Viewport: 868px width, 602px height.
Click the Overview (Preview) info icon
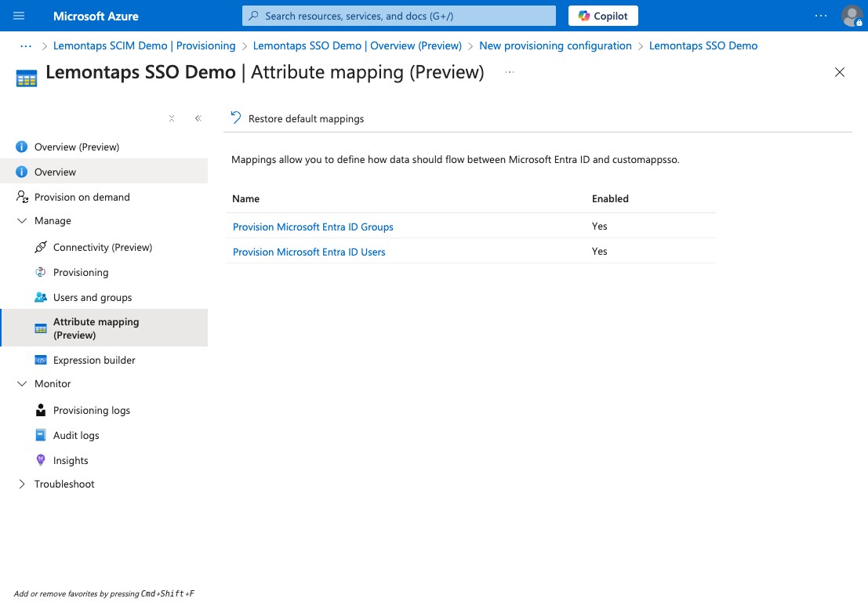22,147
